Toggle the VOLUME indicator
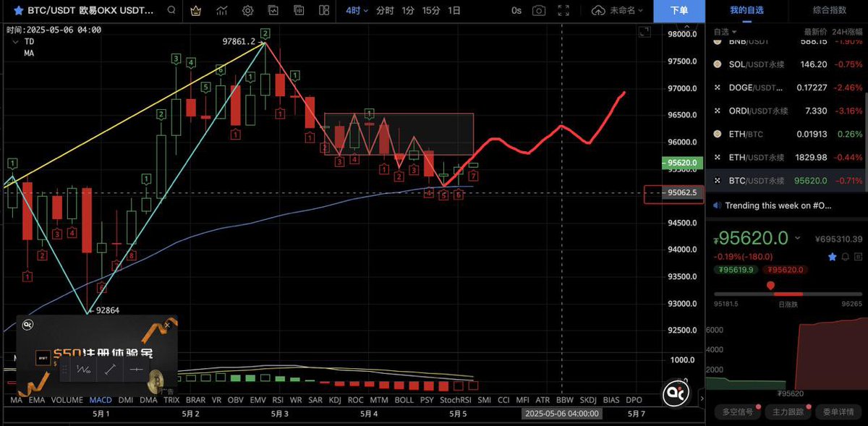This screenshot has width=868, height=426. 67,399
